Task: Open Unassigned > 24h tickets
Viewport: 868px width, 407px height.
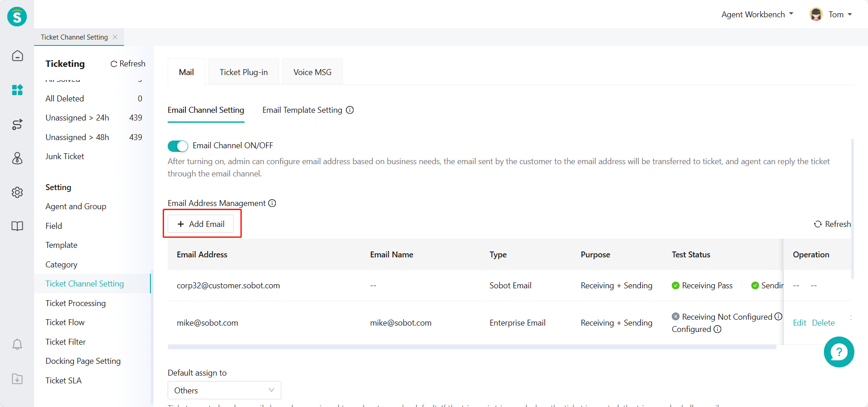Action: pyautogui.click(x=94, y=118)
